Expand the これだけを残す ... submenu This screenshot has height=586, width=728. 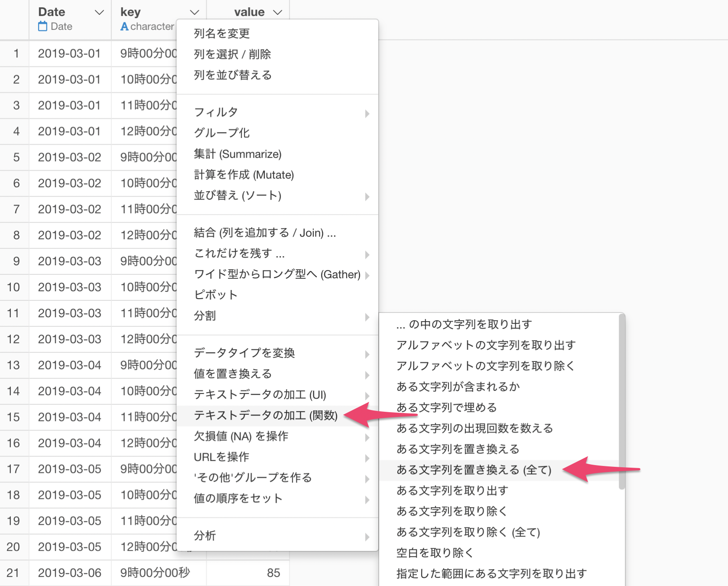pyautogui.click(x=277, y=254)
